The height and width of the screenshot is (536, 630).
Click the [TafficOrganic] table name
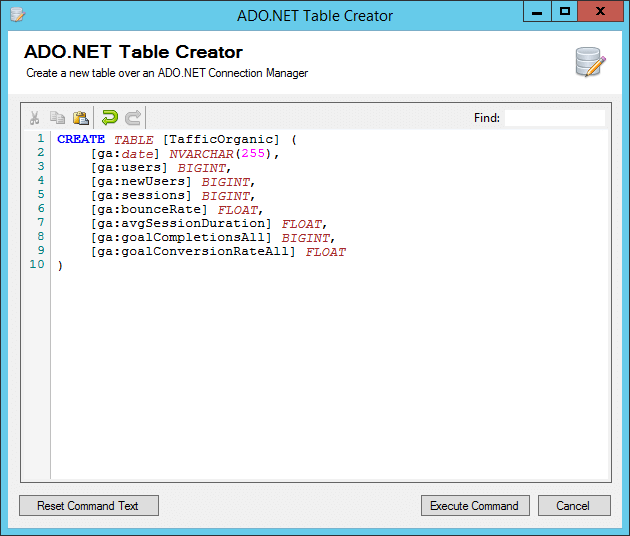click(221, 139)
